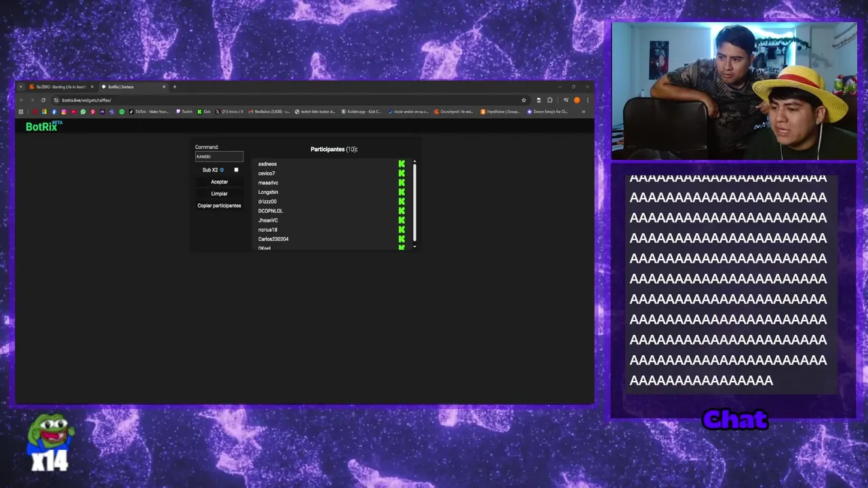Open a new browser tab
The width and height of the screenshot is (868, 488).
click(x=174, y=87)
